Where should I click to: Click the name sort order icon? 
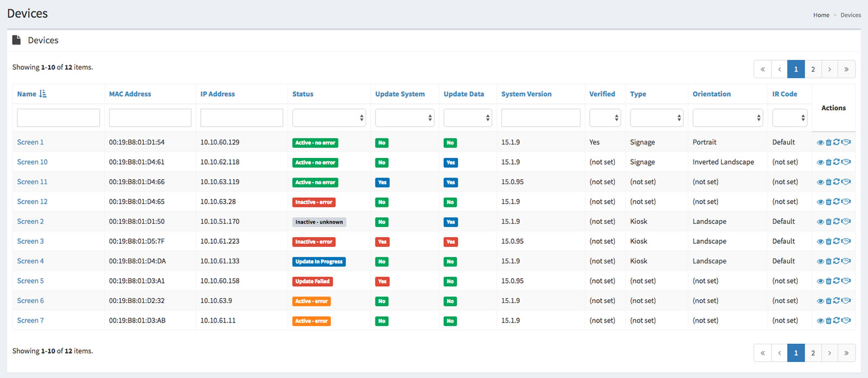click(43, 94)
